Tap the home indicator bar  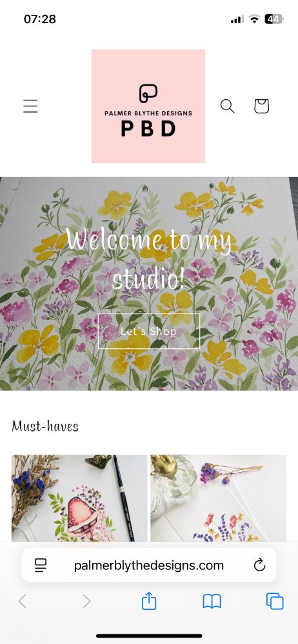click(x=149, y=636)
